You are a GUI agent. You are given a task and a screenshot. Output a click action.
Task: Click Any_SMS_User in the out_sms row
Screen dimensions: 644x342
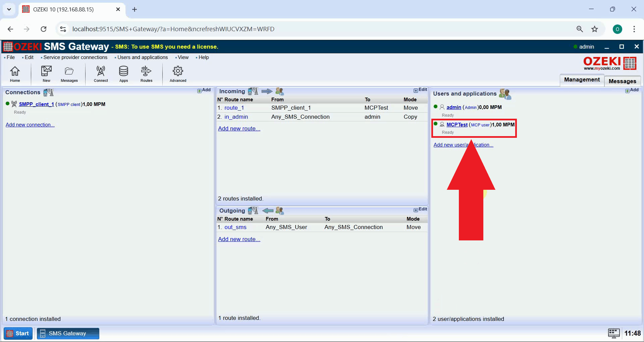(286, 227)
